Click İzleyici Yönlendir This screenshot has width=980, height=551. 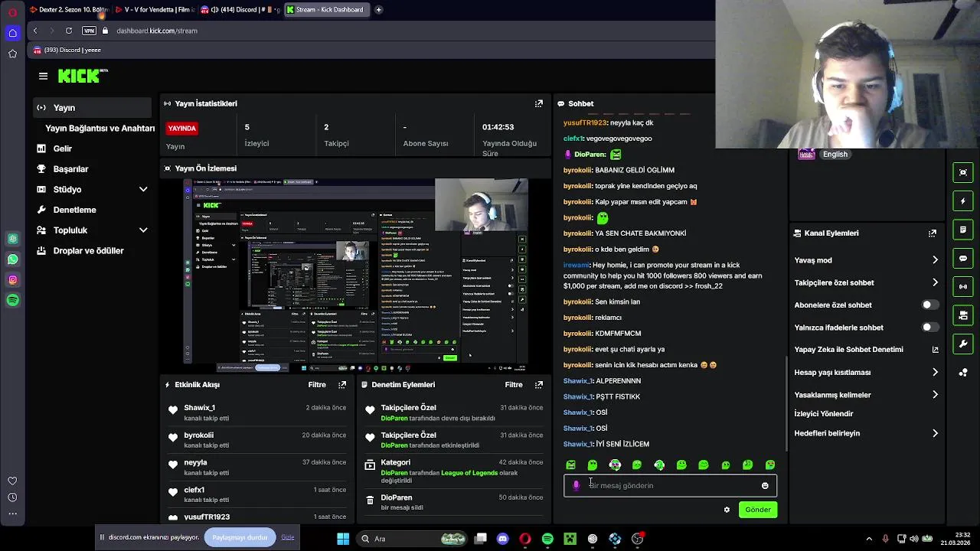tap(824, 414)
